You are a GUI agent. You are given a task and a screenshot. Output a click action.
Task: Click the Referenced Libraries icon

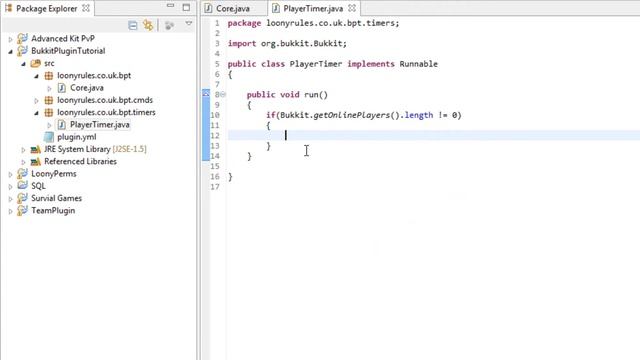click(36, 162)
